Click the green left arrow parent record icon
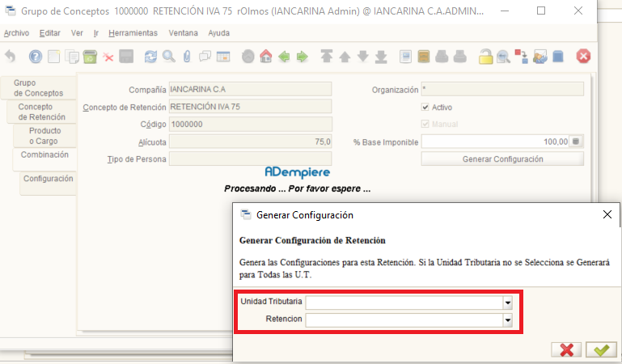This screenshot has height=364, width=622. click(x=284, y=57)
